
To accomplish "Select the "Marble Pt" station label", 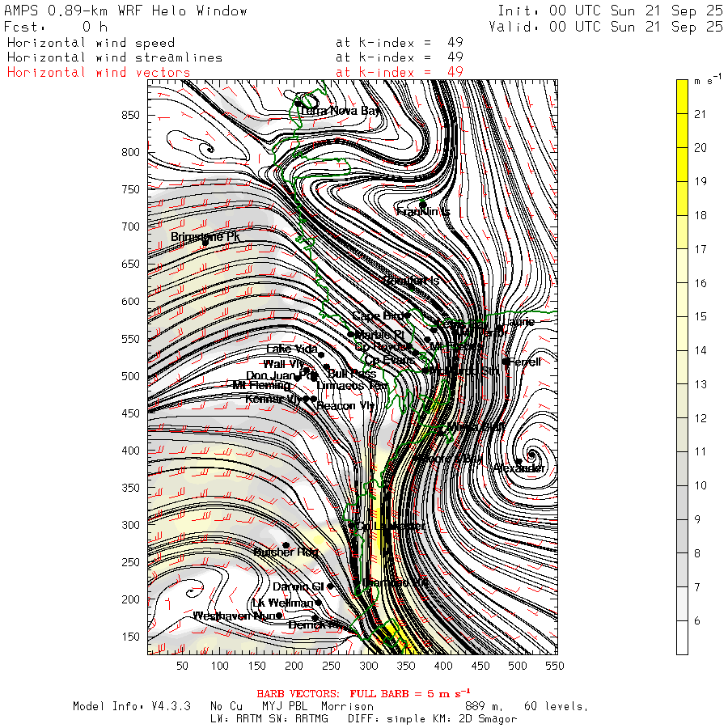I will pos(380,334).
